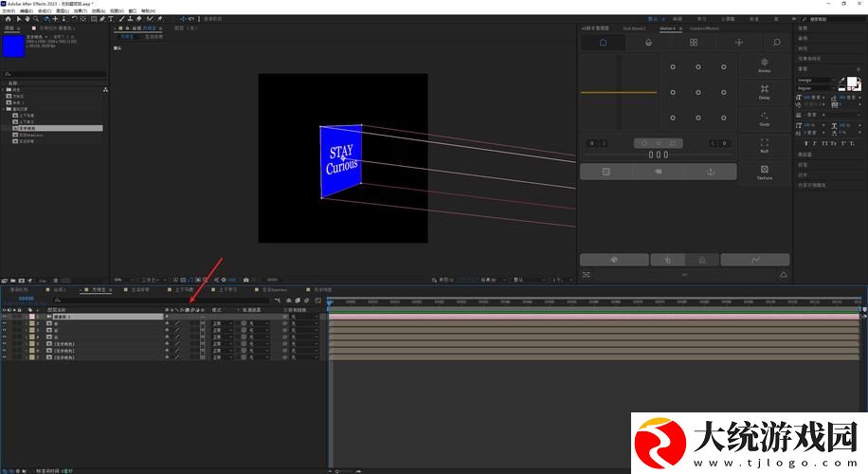Image resolution: width=868 pixels, height=474 pixels.
Task: Open the Regular font style dropdown
Action: 816,88
